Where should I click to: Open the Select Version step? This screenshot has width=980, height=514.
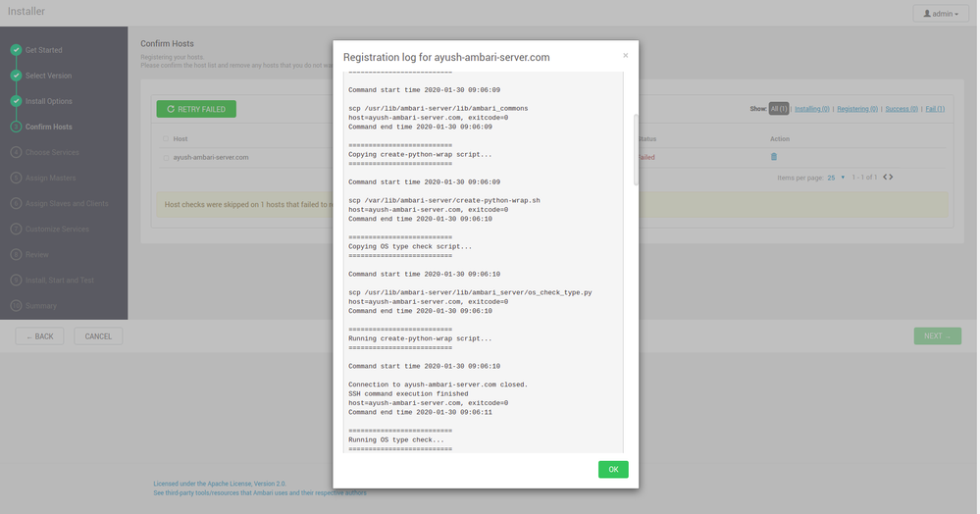pos(48,76)
